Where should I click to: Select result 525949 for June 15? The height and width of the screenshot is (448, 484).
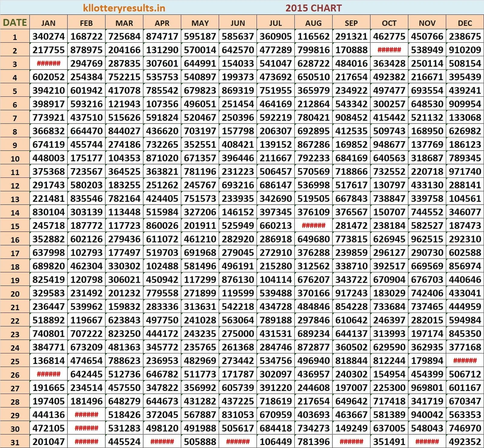[x=237, y=226]
